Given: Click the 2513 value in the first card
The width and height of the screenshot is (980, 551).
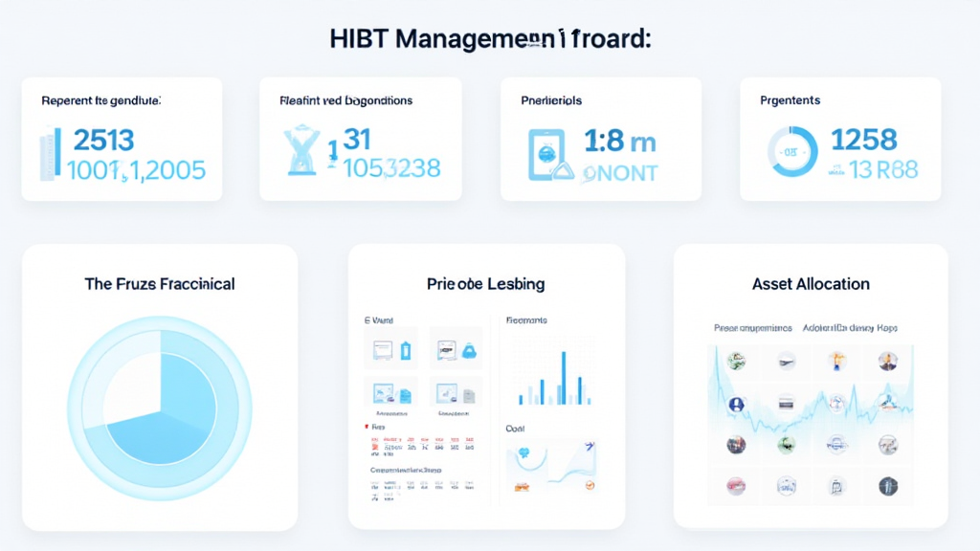Looking at the screenshot, I should pyautogui.click(x=103, y=140).
